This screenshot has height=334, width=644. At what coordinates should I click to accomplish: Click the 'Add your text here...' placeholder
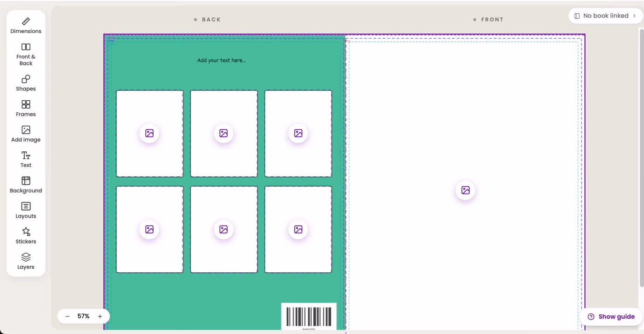221,60
